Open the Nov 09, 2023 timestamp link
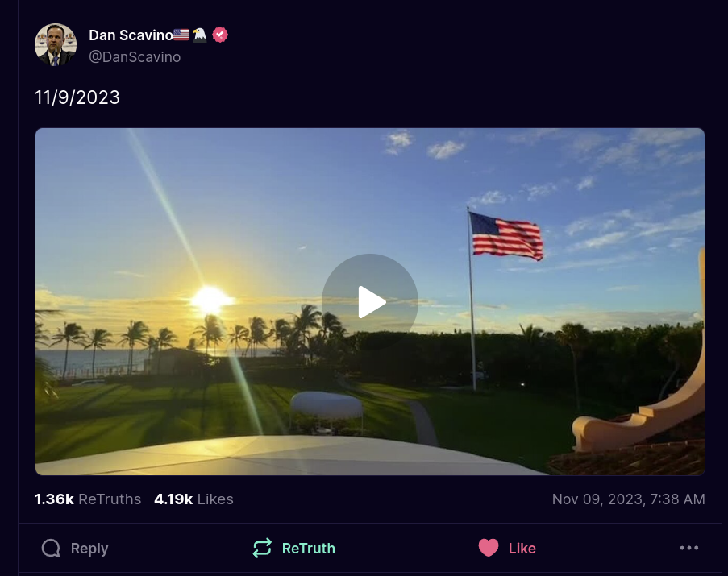The width and height of the screenshot is (728, 576). 628,499
